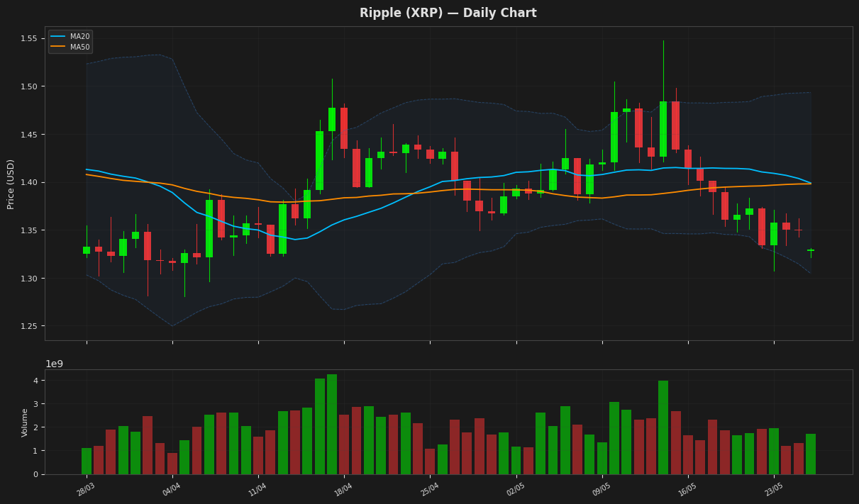Click the volume tick label 4
Screen dimensions: 859x504
tap(37, 381)
